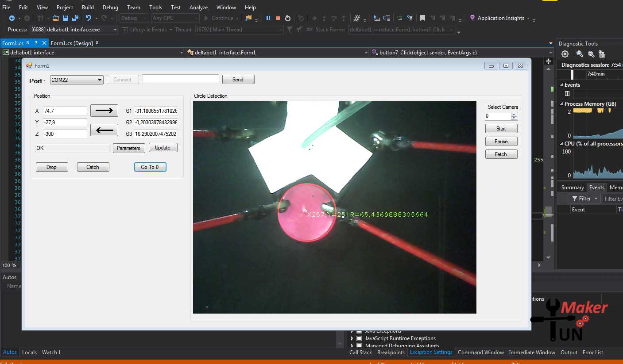Click the Application Insights icon

tap(472, 18)
